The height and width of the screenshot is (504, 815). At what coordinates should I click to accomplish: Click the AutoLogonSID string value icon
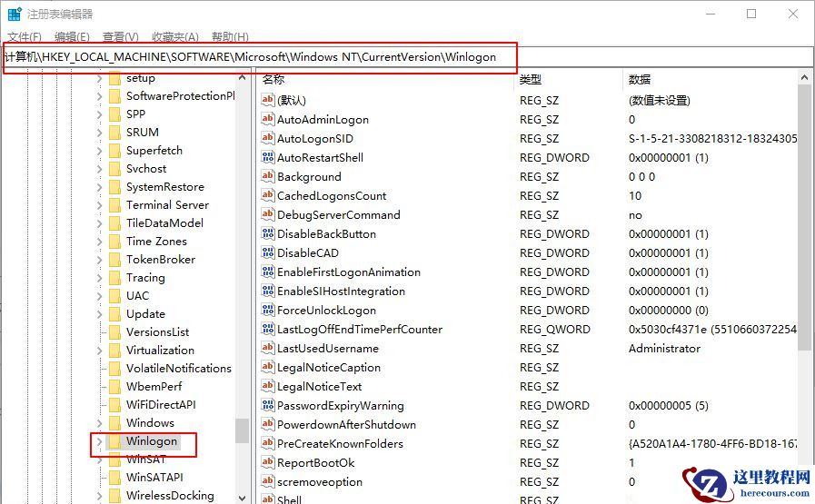pyautogui.click(x=268, y=138)
